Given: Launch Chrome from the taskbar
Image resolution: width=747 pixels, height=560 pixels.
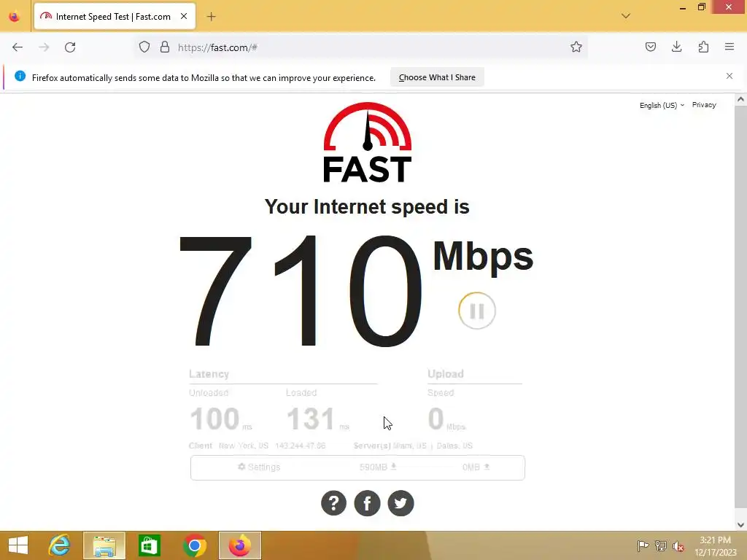Looking at the screenshot, I should 194,545.
